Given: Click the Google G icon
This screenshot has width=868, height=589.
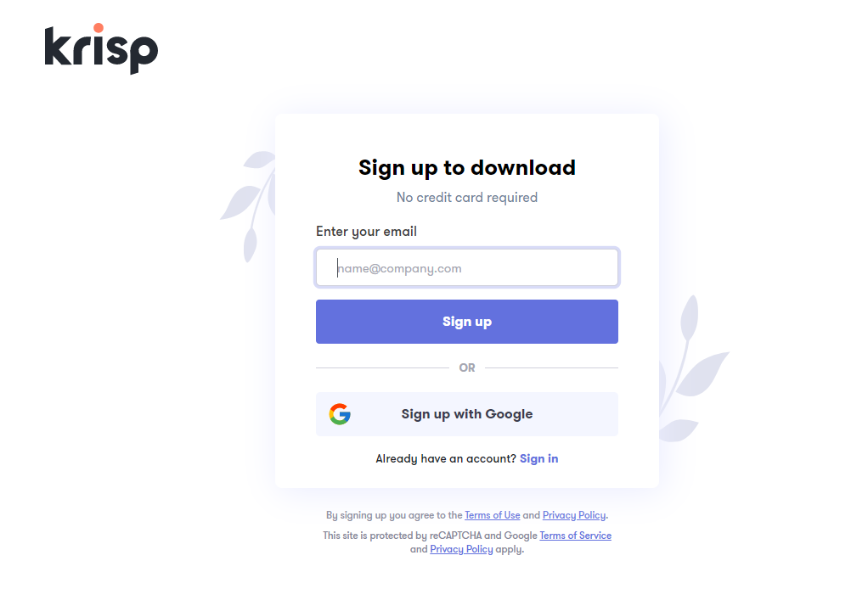Looking at the screenshot, I should click(x=340, y=414).
